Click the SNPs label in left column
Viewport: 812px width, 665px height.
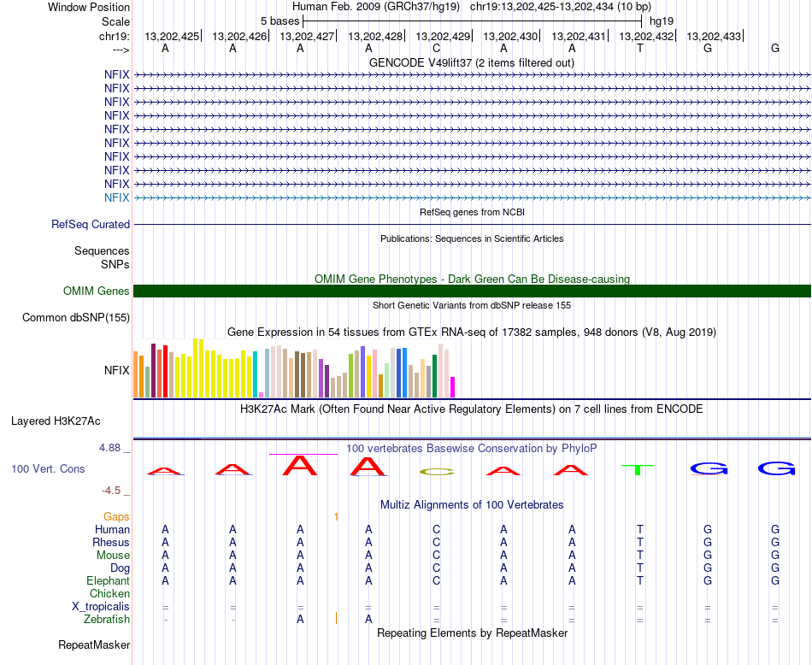pos(115,264)
